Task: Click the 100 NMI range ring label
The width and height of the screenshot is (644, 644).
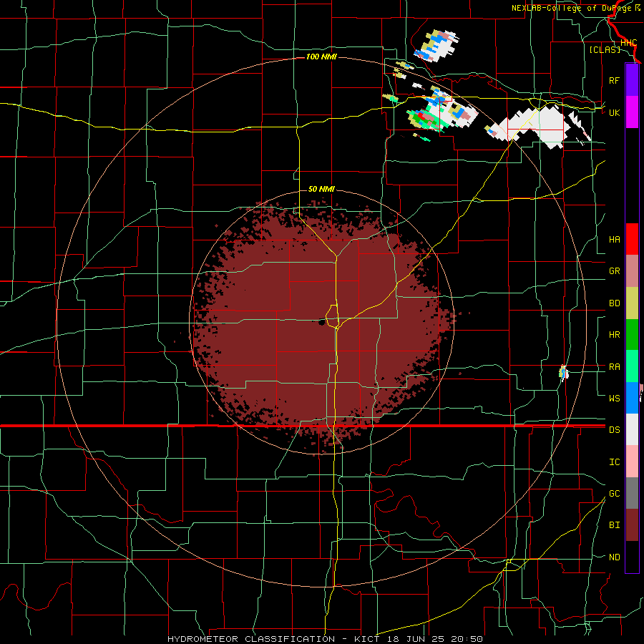Action: 321,57
